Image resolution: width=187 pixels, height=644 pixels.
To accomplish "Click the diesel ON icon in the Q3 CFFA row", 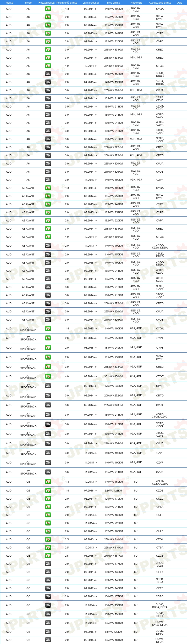I will coord(48,572).
